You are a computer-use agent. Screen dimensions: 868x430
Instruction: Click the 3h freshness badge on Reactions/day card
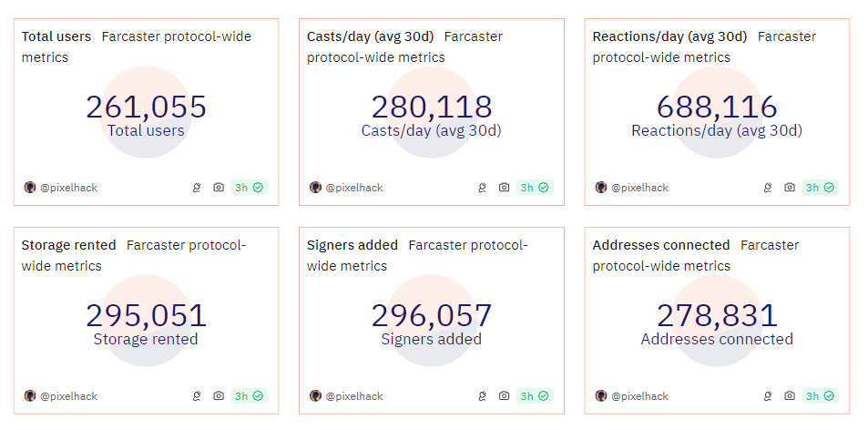tap(820, 188)
